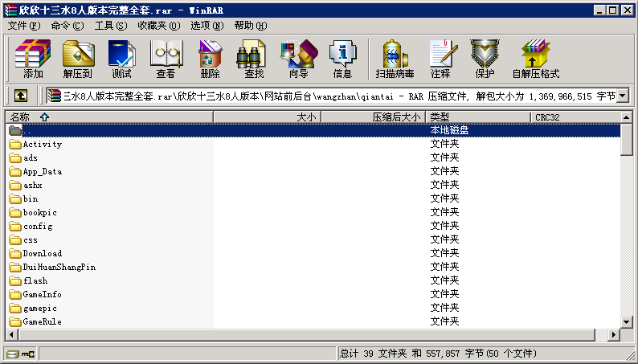Open the Find (查找) binoculars icon
This screenshot has height=364, width=638.
click(254, 59)
